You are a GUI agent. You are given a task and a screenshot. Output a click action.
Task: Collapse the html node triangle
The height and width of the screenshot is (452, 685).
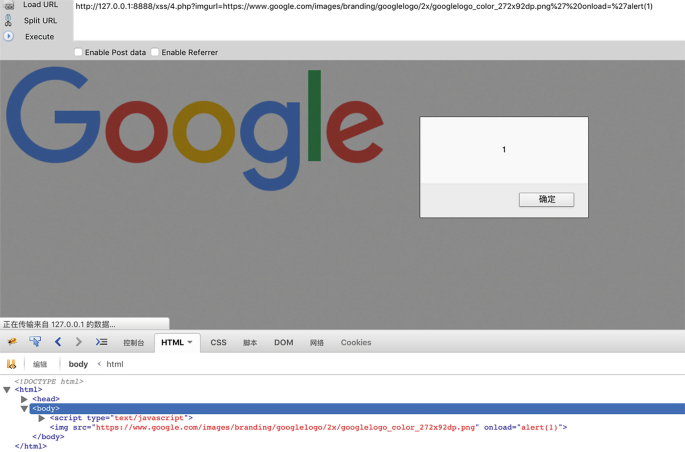(7, 390)
